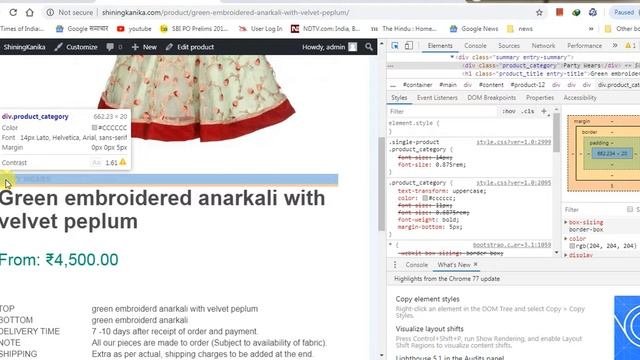Switch to the drawer Console tab
640x360 pixels.
pyautogui.click(x=417, y=265)
